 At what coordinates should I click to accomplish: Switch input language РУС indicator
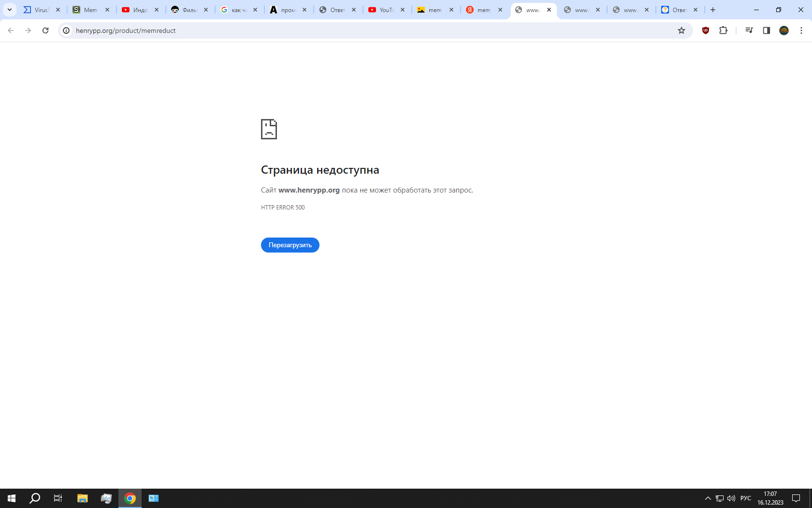(x=746, y=498)
